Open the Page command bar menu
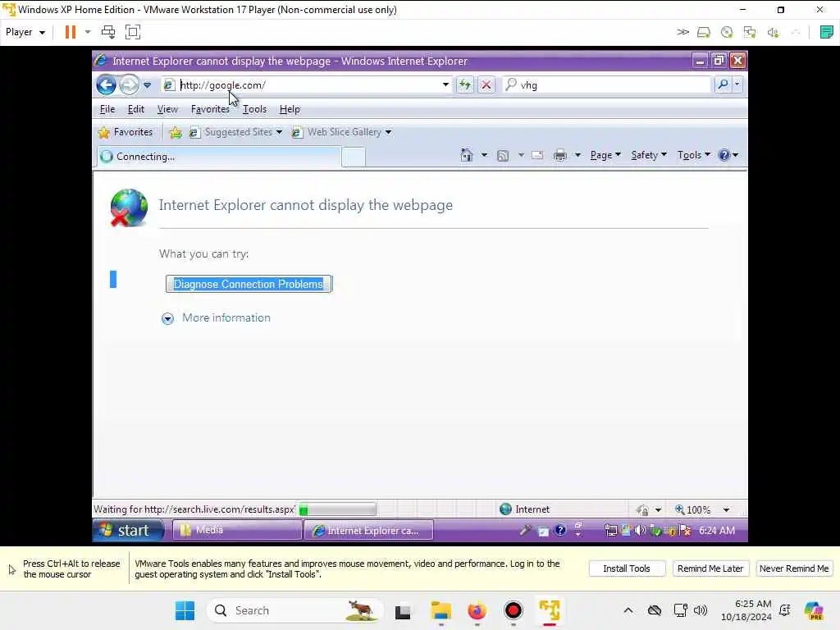This screenshot has height=630, width=840. coord(605,155)
